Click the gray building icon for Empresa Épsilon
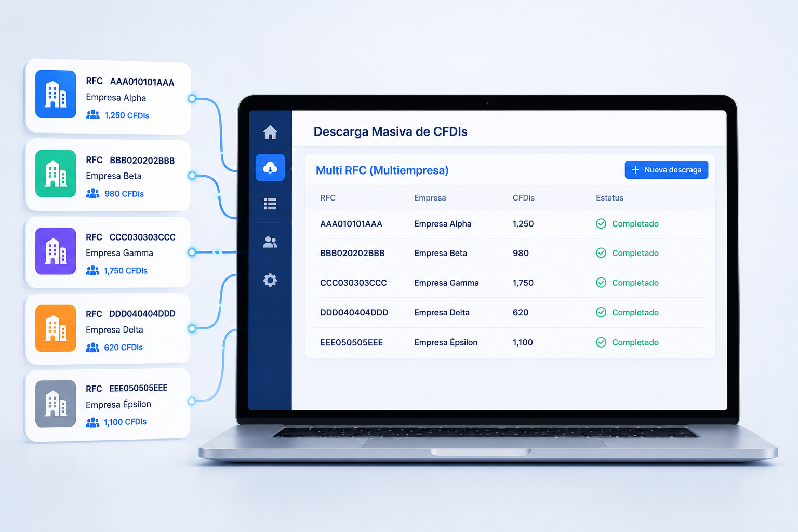Image resolution: width=798 pixels, height=532 pixels. (56, 404)
